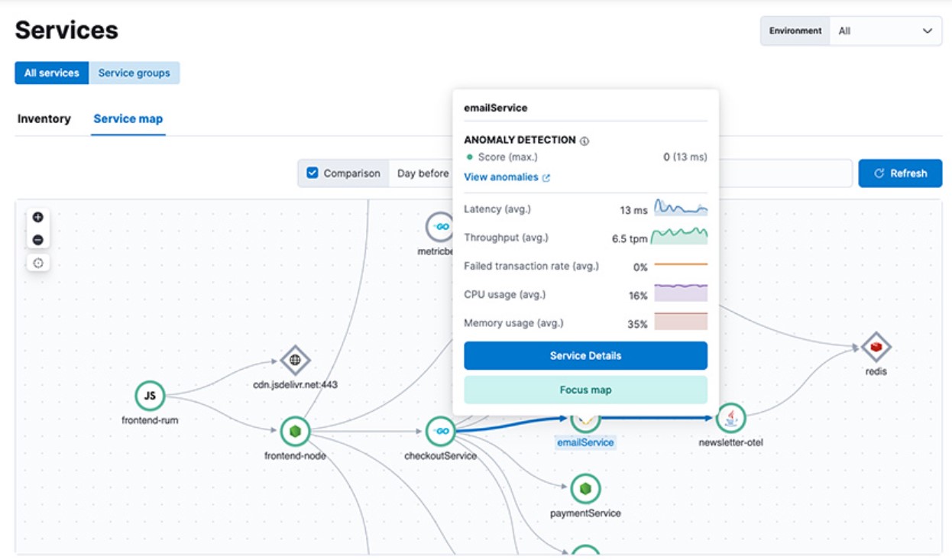Switch to the Inventory tab

coord(44,119)
